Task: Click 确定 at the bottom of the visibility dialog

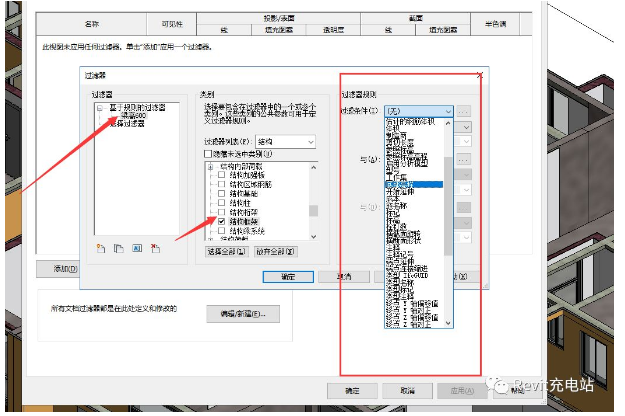Action: tap(352, 391)
